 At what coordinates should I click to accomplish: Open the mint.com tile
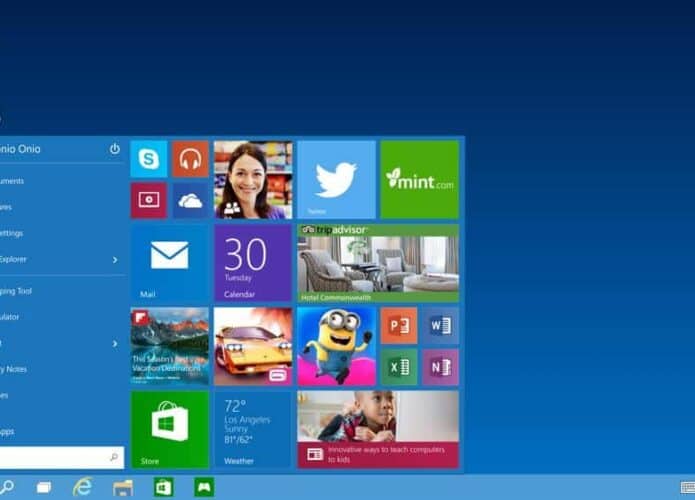tap(420, 180)
